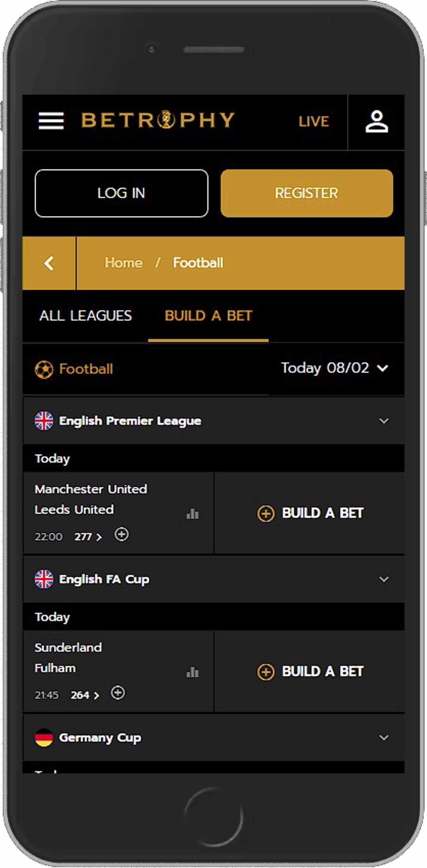Build a bet for Manchester United match
The width and height of the screenshot is (427, 868).
click(310, 513)
